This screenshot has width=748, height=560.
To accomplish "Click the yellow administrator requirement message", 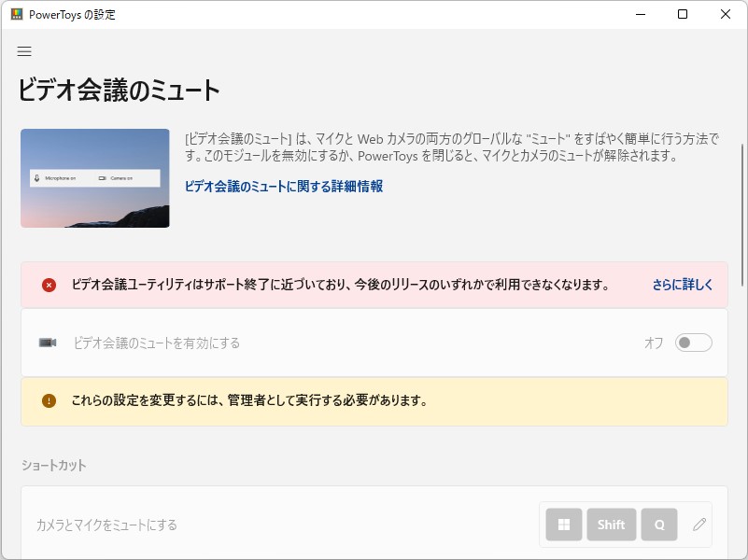I will tap(374, 400).
